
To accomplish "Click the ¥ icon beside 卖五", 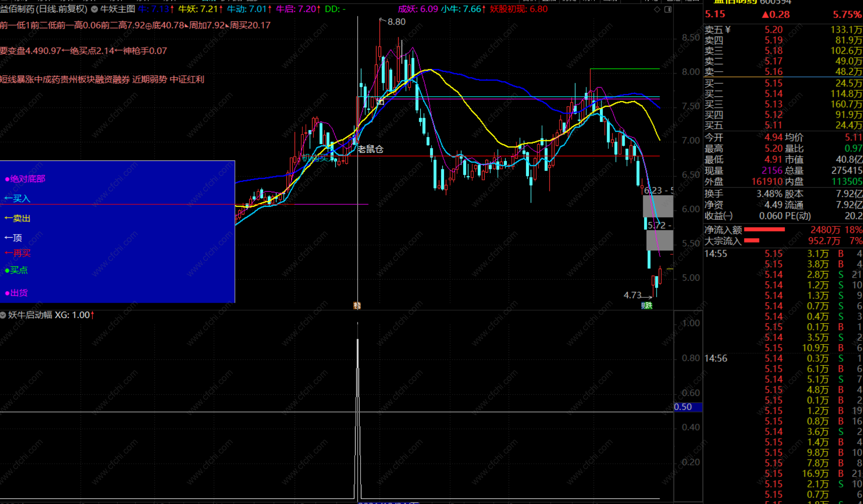I will pyautogui.click(x=728, y=30).
